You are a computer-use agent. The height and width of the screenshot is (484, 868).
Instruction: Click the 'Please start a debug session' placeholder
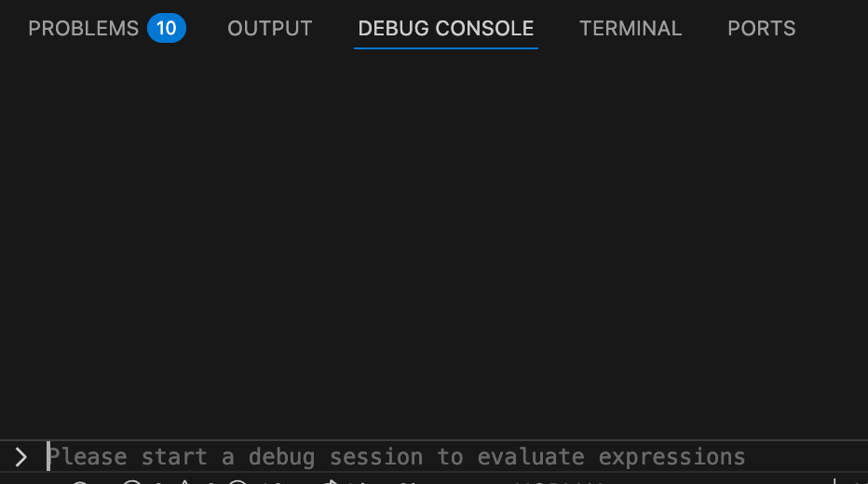[397, 457]
